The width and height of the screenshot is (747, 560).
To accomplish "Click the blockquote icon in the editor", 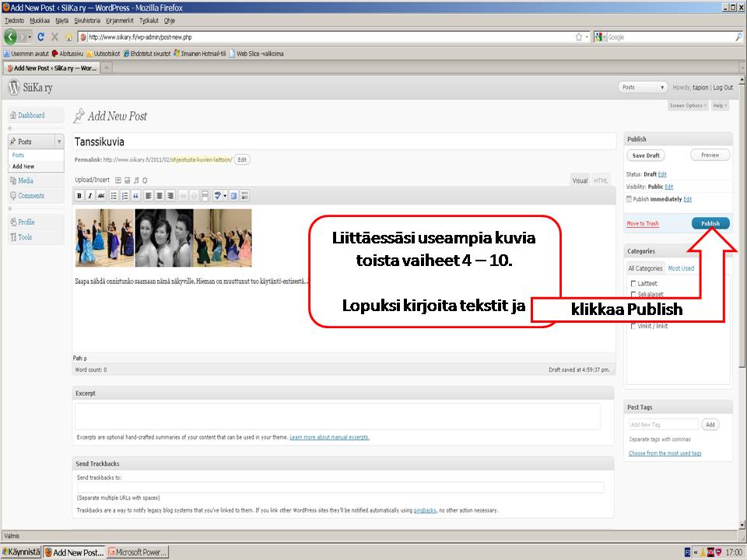I will [x=135, y=196].
